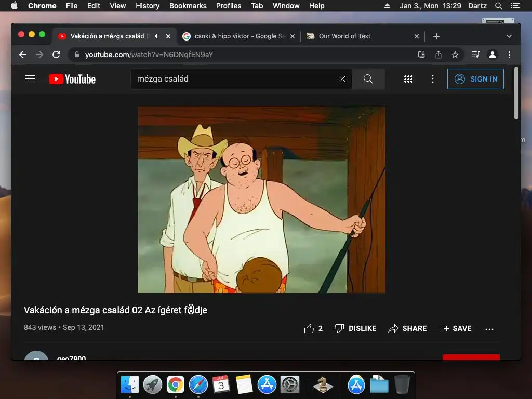Open a new tab with plus button

(x=436, y=36)
